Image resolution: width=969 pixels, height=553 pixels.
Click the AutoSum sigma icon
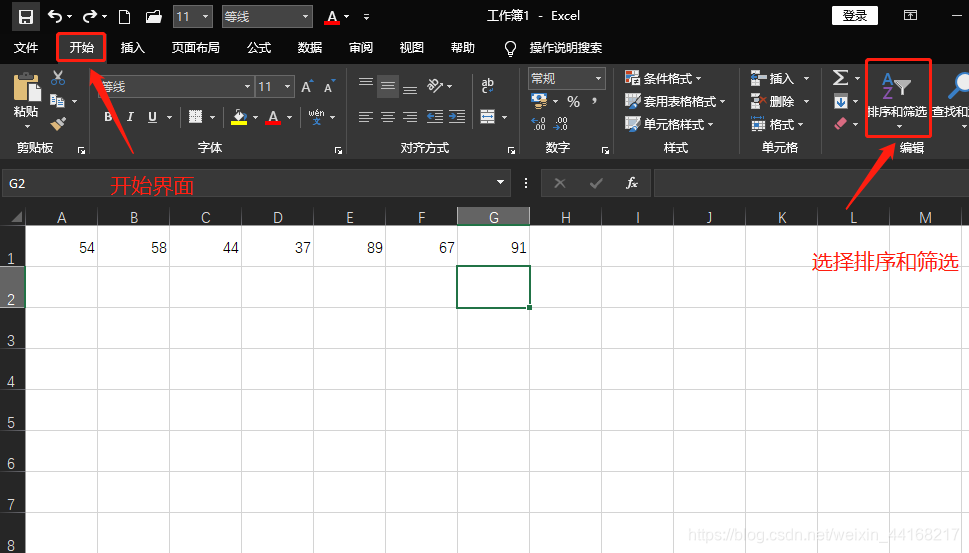point(840,78)
